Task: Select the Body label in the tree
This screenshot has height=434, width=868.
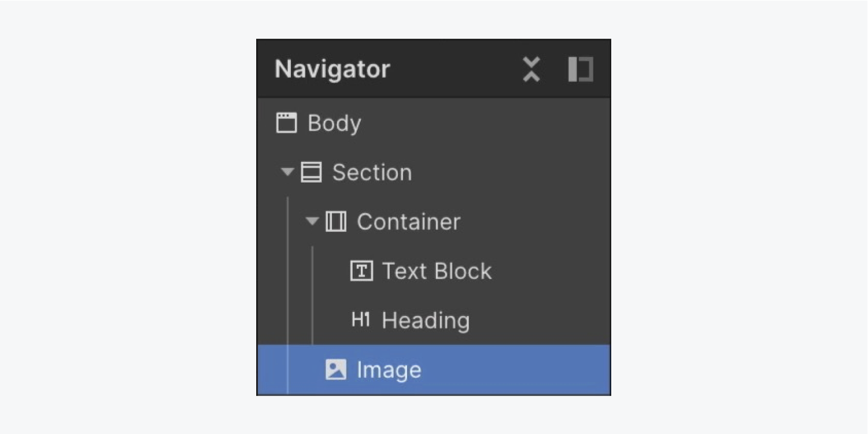Action: click(334, 123)
